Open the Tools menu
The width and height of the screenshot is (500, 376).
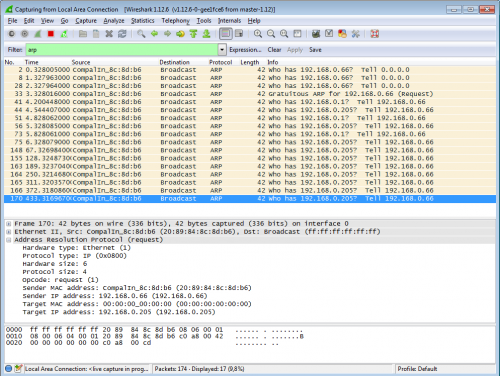point(204,21)
